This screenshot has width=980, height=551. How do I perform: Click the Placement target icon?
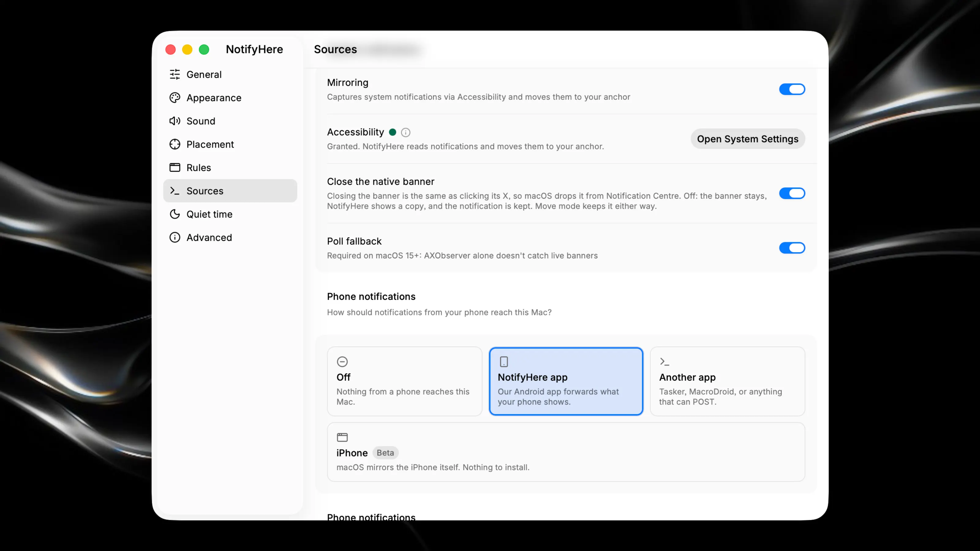175,144
